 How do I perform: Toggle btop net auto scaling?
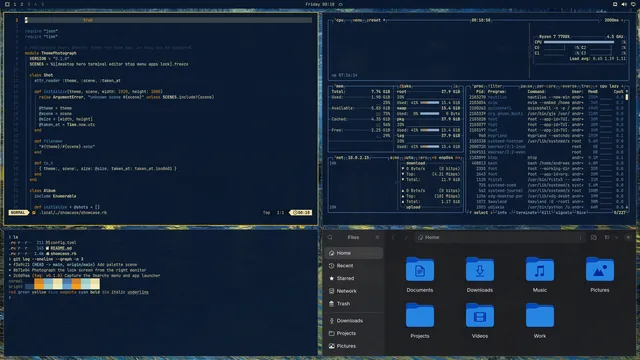tap(409, 158)
